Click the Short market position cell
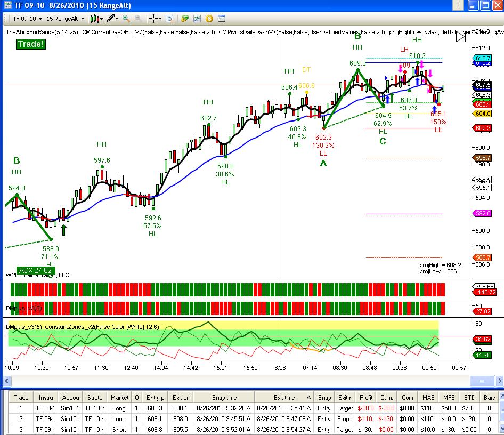 [119, 430]
